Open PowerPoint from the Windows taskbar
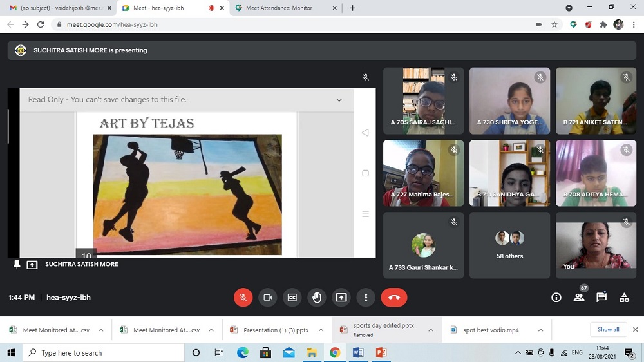The height and width of the screenshot is (362, 644). pyautogui.click(x=381, y=352)
